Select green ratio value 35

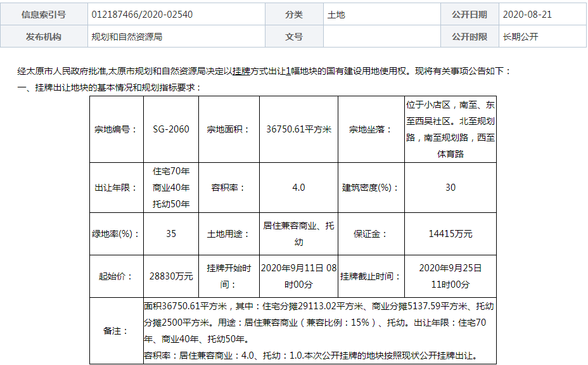171,234
